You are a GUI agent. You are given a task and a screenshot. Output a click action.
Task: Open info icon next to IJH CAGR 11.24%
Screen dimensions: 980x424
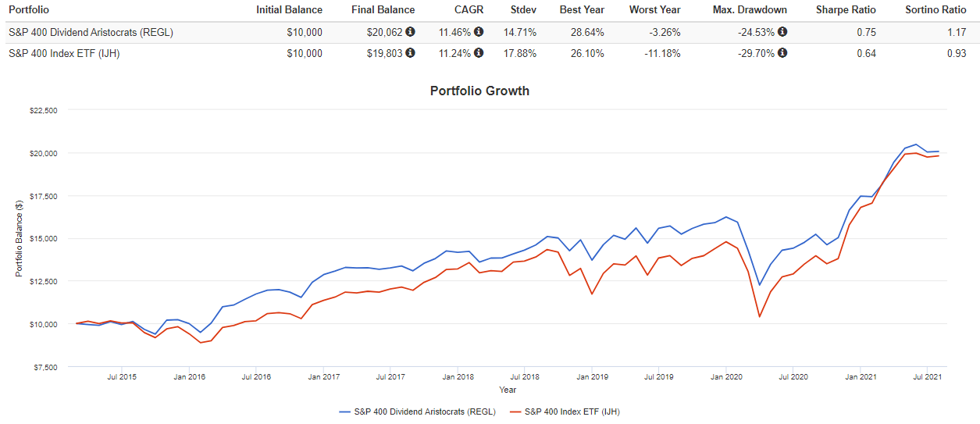pyautogui.click(x=479, y=53)
